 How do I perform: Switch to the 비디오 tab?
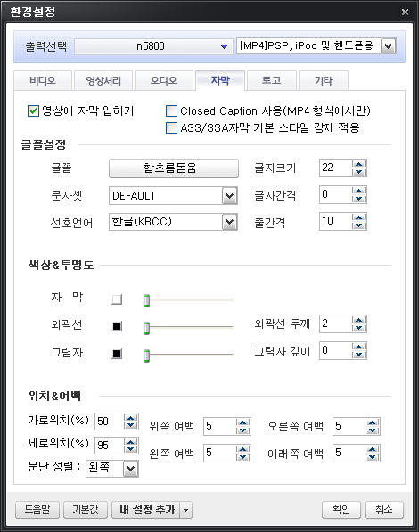[43, 80]
